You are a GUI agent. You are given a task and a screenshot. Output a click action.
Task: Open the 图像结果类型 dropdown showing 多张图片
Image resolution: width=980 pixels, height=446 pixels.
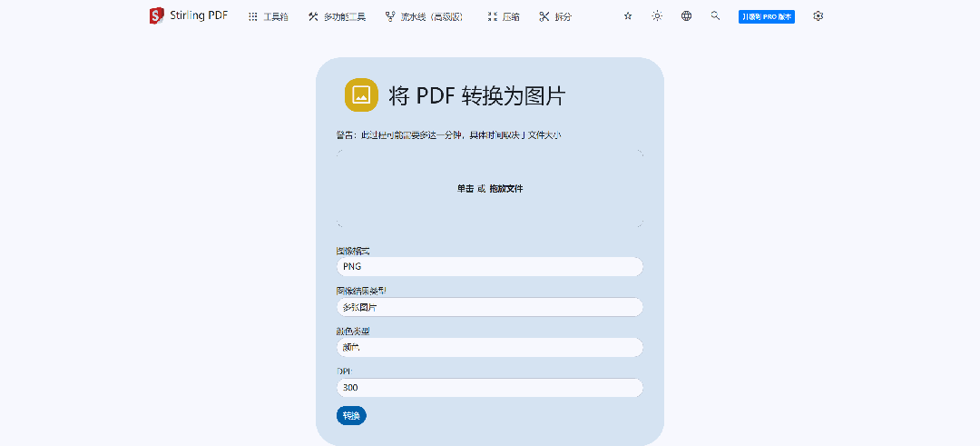click(x=490, y=307)
